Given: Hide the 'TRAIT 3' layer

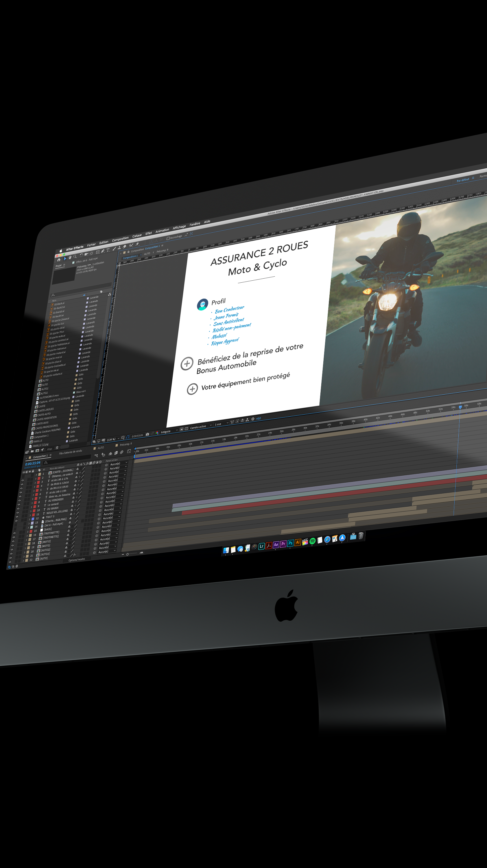Looking at the screenshot, I should click(x=16, y=521).
